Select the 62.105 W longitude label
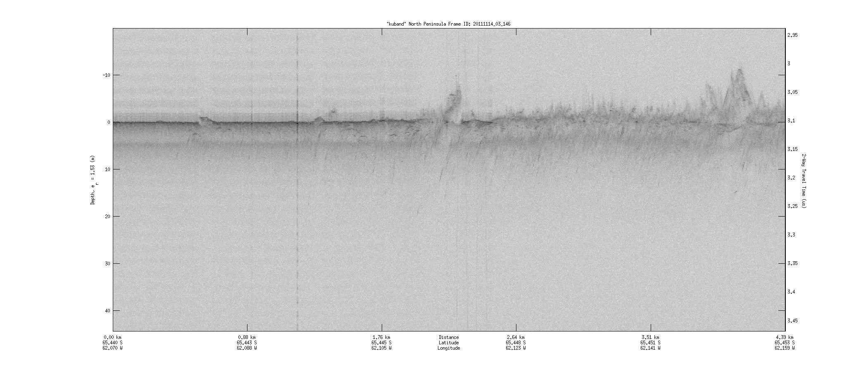This screenshot has width=868, height=372. [x=381, y=348]
